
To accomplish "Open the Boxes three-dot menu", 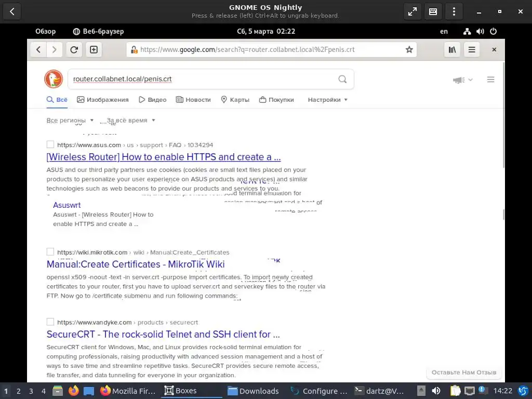I will click(454, 11).
